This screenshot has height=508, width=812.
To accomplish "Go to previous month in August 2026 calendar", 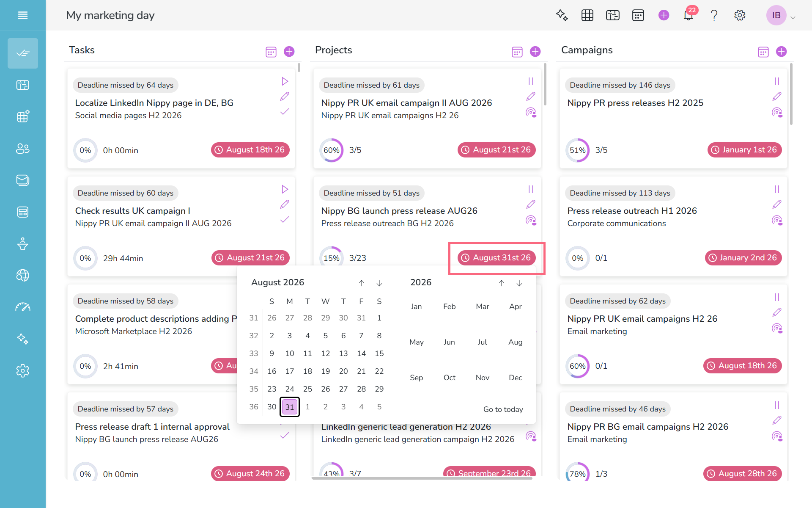I will (362, 283).
